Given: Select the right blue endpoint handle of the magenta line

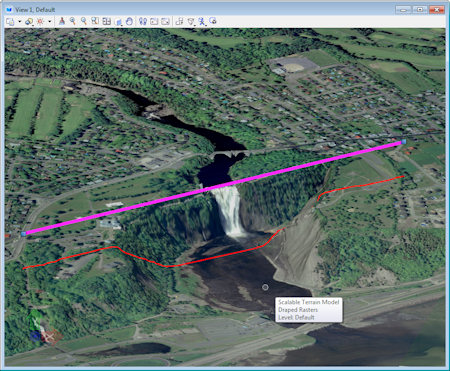Looking at the screenshot, I should click(x=404, y=142).
